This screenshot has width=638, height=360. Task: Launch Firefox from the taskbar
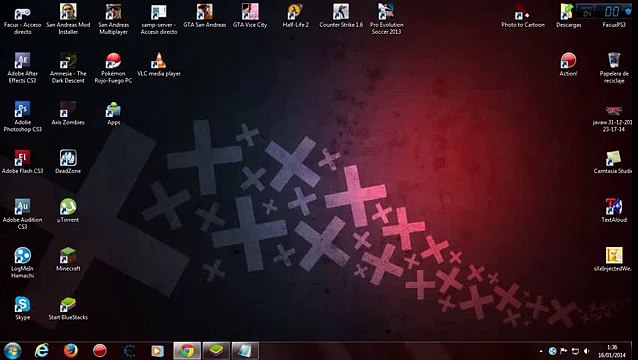click(70, 351)
